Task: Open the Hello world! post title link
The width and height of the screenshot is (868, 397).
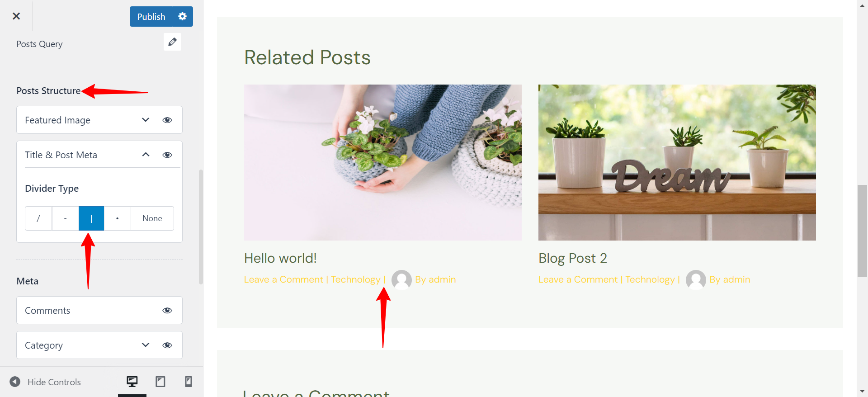Action: [280, 258]
